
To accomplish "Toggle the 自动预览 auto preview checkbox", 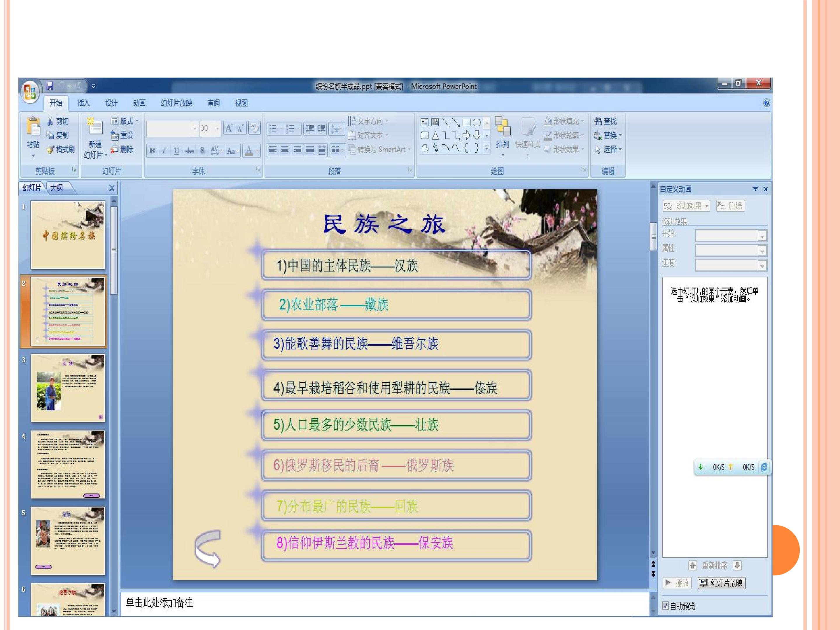I will click(x=665, y=605).
